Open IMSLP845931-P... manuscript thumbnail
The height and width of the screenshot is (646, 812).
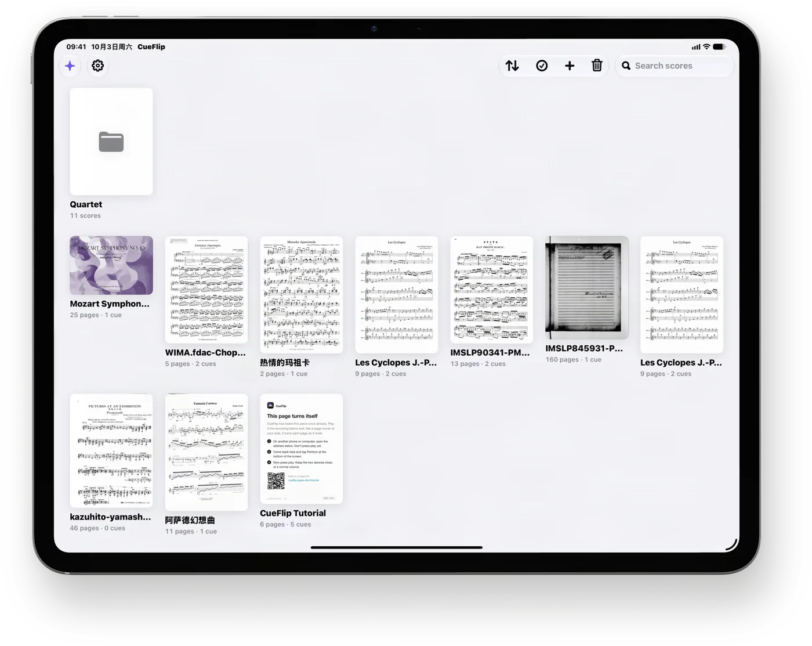point(587,287)
